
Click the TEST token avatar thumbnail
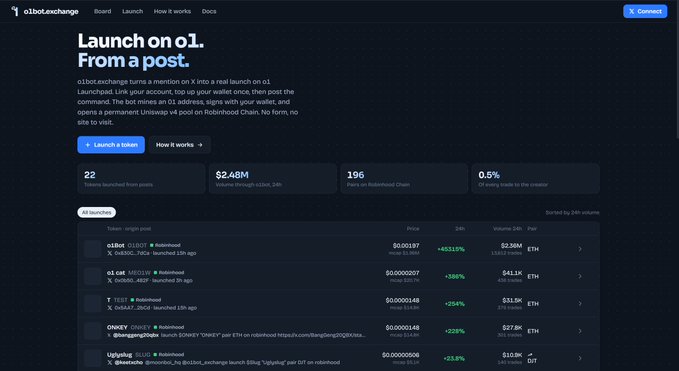tap(92, 303)
